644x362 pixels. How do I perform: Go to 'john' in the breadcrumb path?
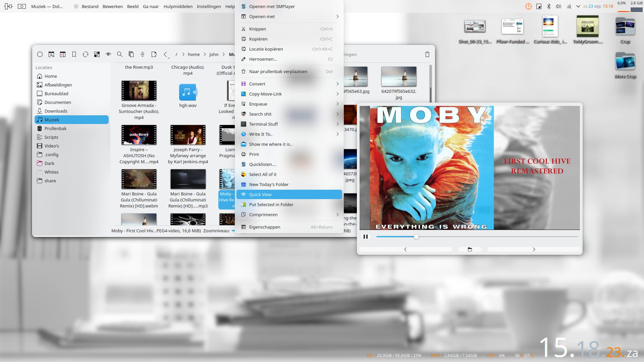[214, 54]
